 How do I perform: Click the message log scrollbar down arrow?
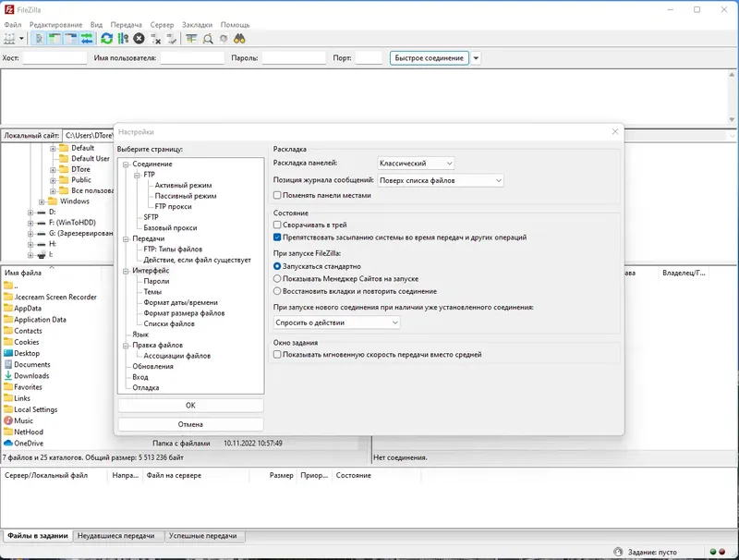(x=732, y=120)
